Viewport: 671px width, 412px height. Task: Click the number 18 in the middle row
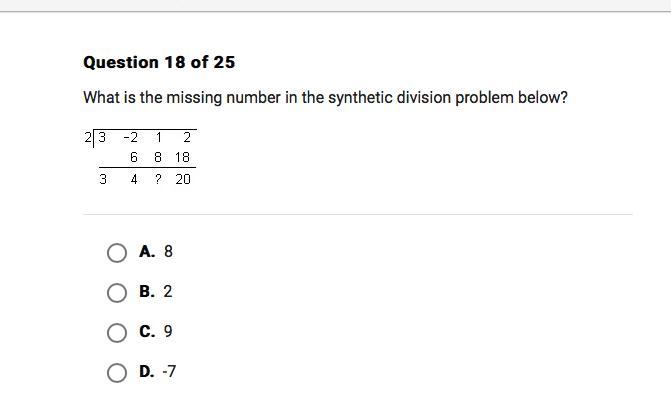pyautogui.click(x=182, y=157)
